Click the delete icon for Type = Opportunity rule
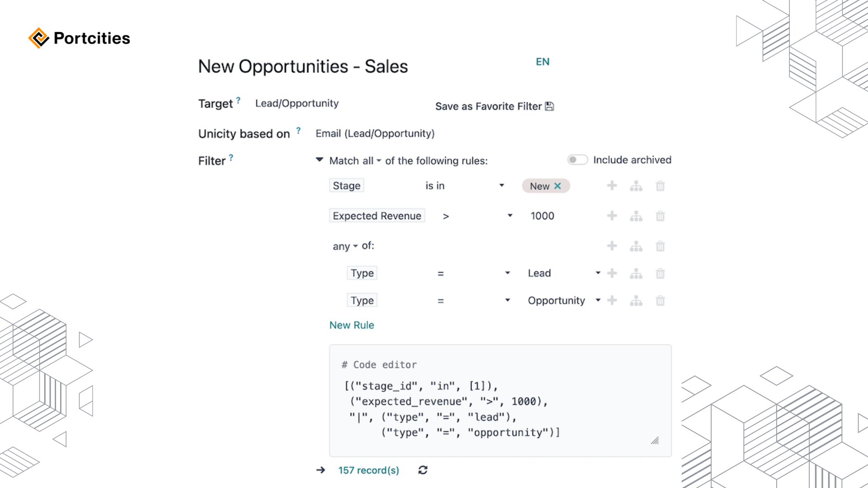This screenshot has height=488, width=868. (660, 300)
